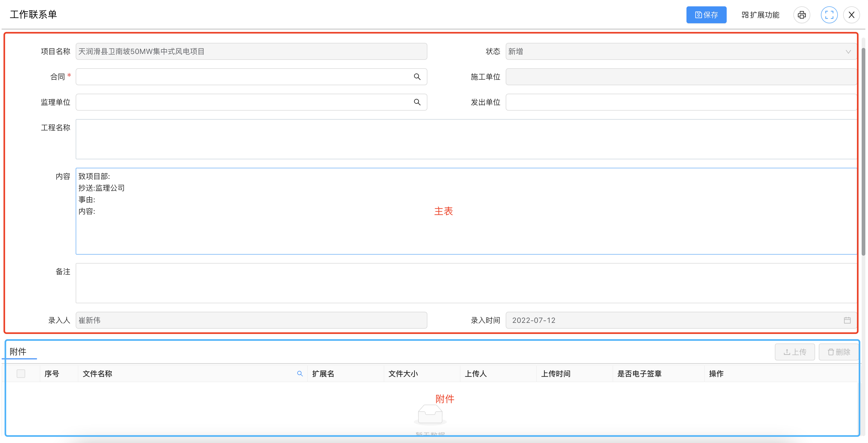Click the printer icon in header

(x=802, y=15)
